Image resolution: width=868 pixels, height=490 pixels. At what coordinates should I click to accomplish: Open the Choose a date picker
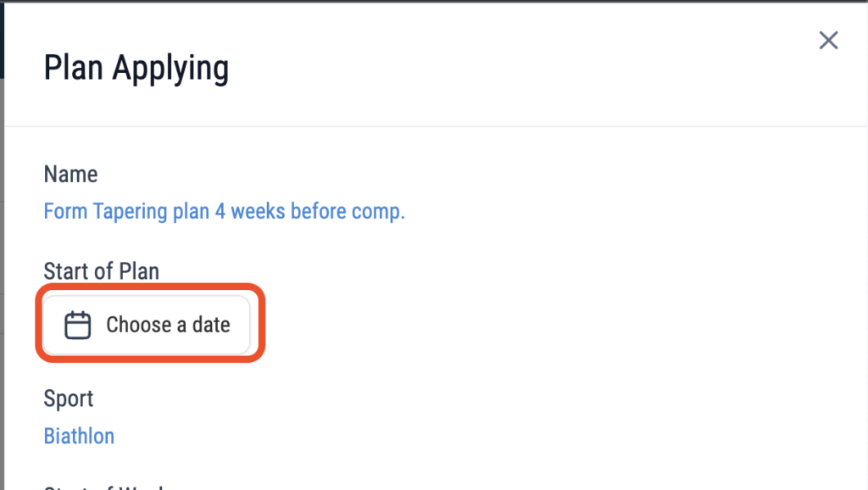(147, 325)
